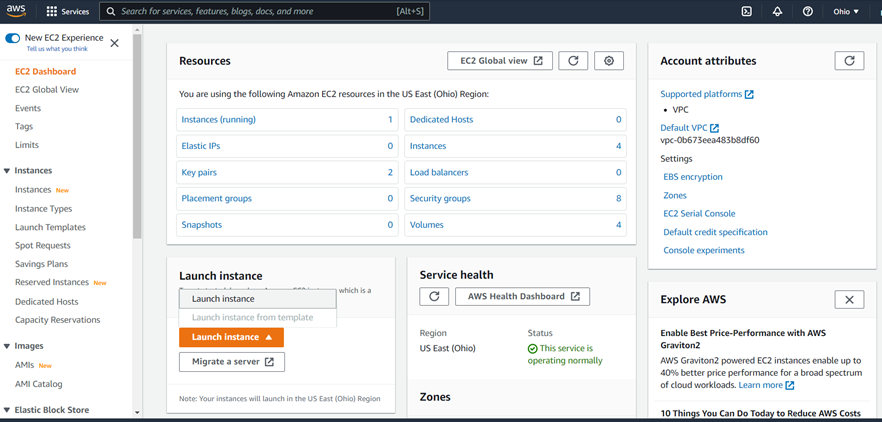Open Placement groups resource
Viewport: 882px width, 422px height.
click(287, 199)
